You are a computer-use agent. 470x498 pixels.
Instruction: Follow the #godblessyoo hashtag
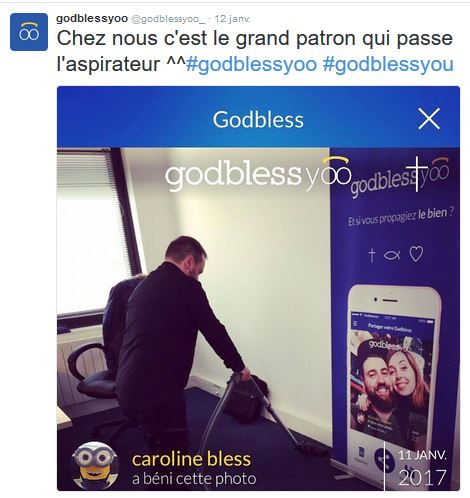pyautogui.click(x=252, y=64)
